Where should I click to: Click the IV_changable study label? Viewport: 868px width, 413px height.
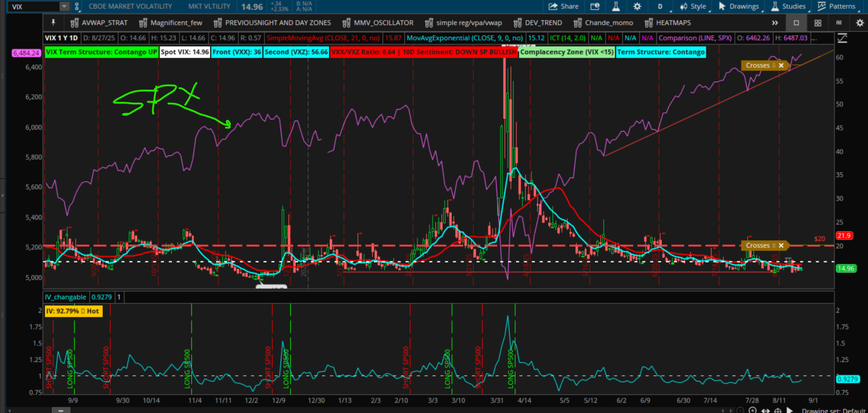click(x=65, y=297)
